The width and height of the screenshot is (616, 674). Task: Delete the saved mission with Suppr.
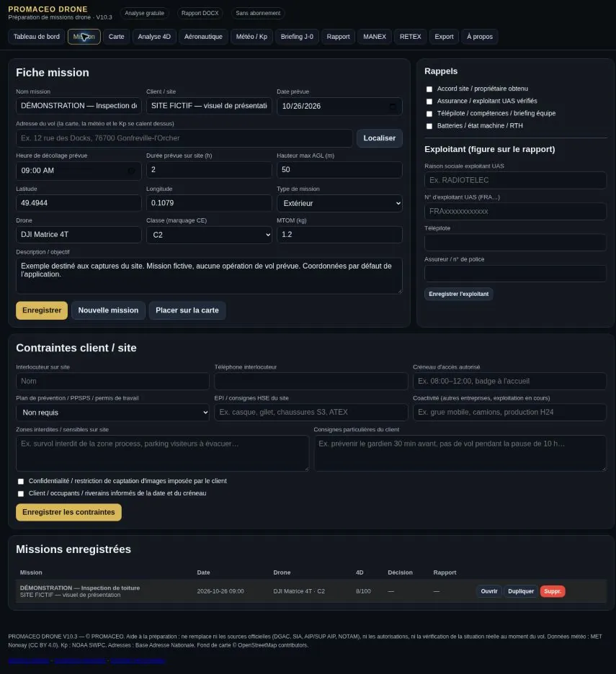[553, 591]
